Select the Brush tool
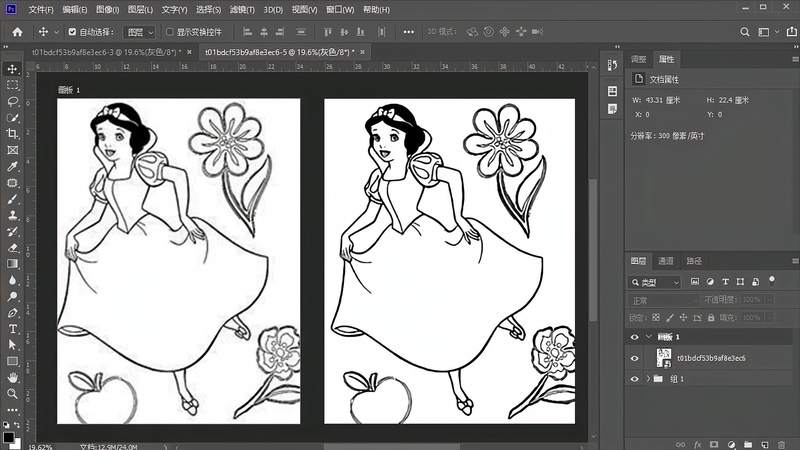800x450 pixels. pos(13,199)
